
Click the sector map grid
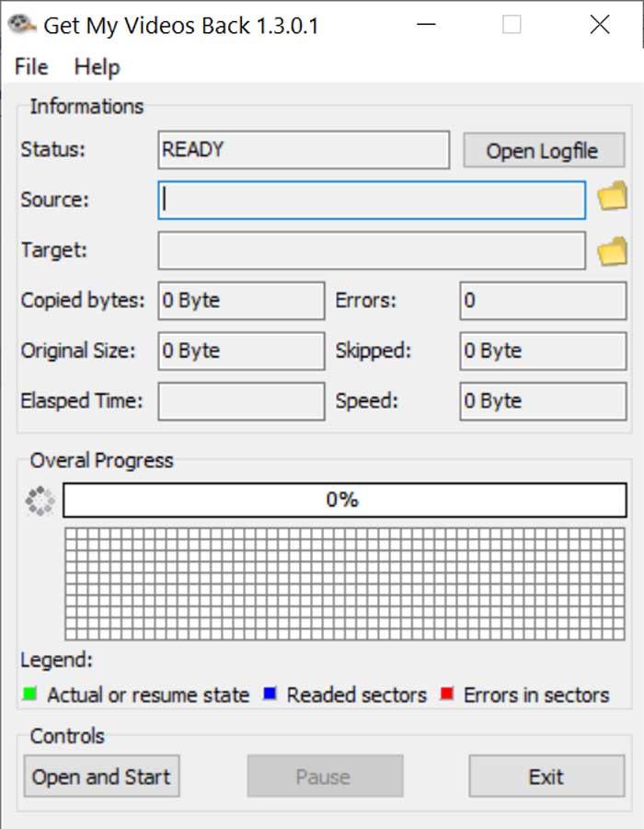345,584
